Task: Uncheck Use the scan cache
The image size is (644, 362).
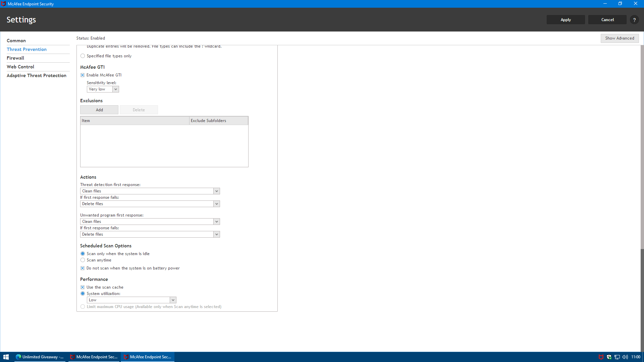Action: click(83, 287)
